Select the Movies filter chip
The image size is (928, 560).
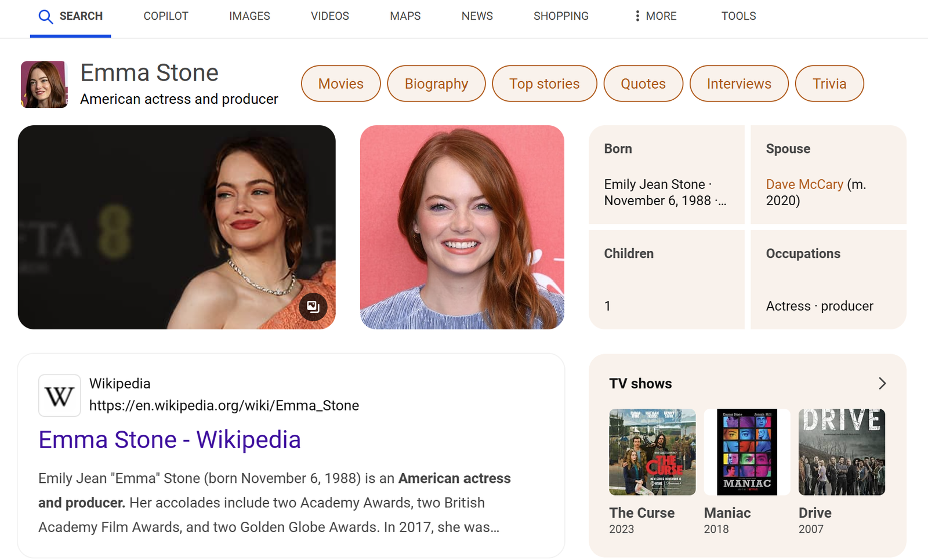pos(340,84)
